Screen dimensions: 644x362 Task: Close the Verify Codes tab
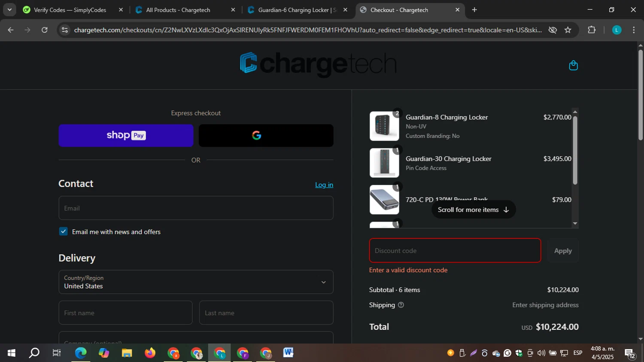pos(121,10)
